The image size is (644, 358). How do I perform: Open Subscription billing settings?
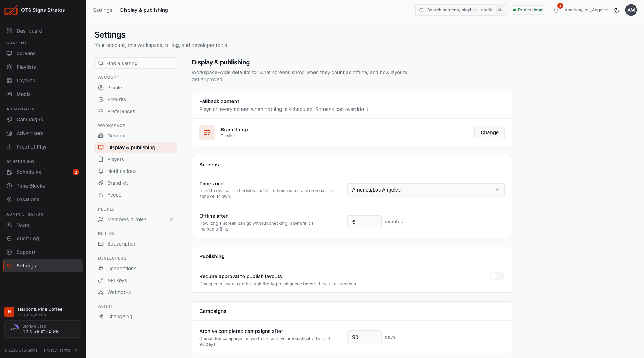coord(136,244)
